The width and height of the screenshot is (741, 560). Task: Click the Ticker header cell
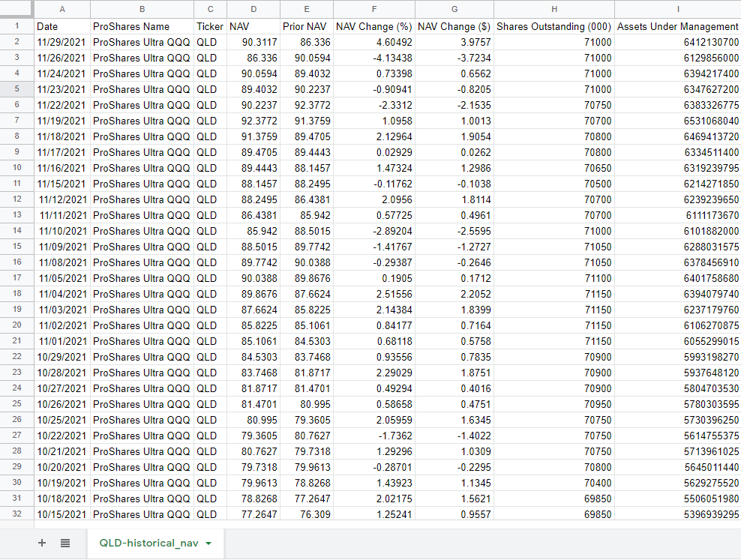[x=210, y=26]
